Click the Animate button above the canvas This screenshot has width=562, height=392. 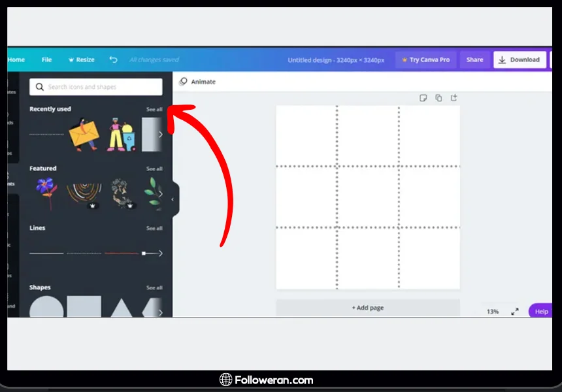(x=197, y=82)
